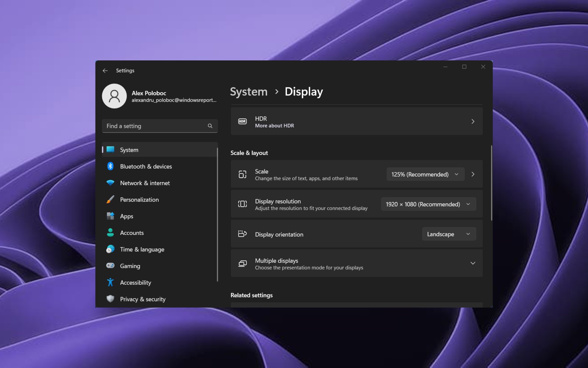Expand HDR arrow chevron
This screenshot has height=368, width=588.
tap(473, 121)
